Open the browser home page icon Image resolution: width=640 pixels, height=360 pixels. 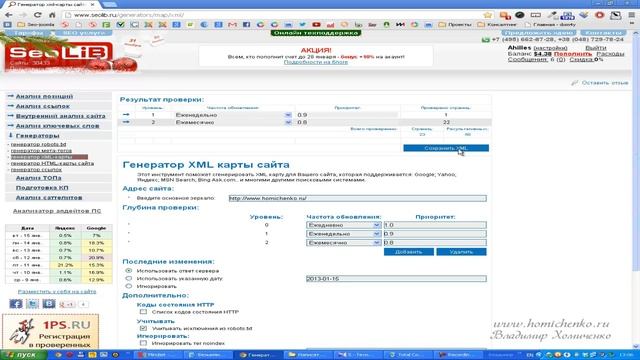52,15
